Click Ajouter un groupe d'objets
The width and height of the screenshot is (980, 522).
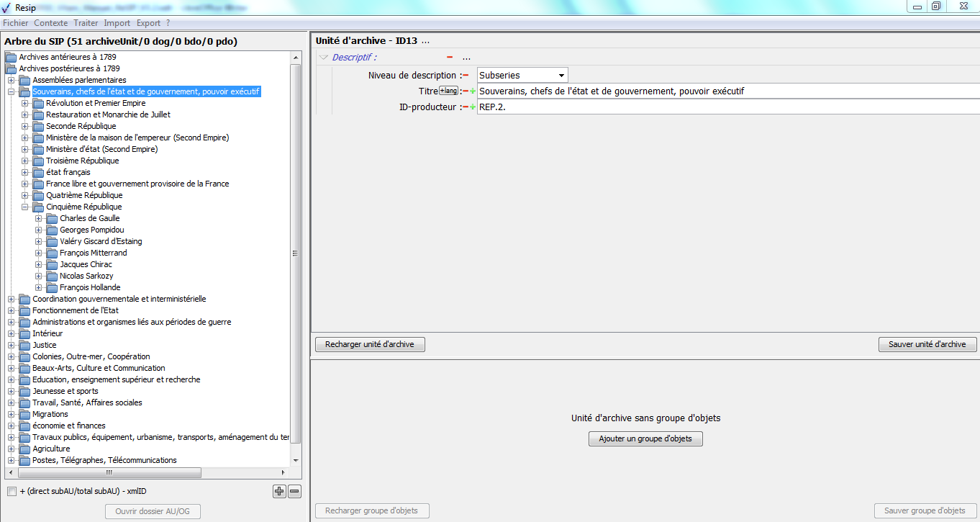coord(645,438)
